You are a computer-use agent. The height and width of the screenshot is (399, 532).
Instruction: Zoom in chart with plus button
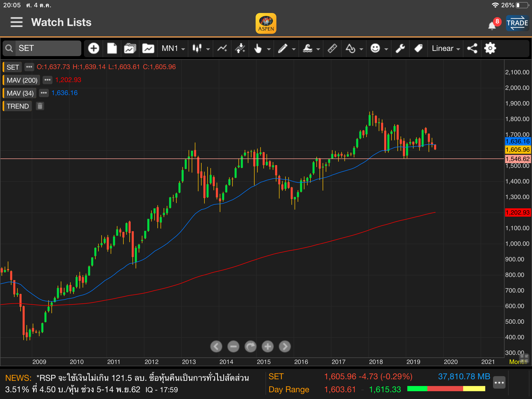268,346
